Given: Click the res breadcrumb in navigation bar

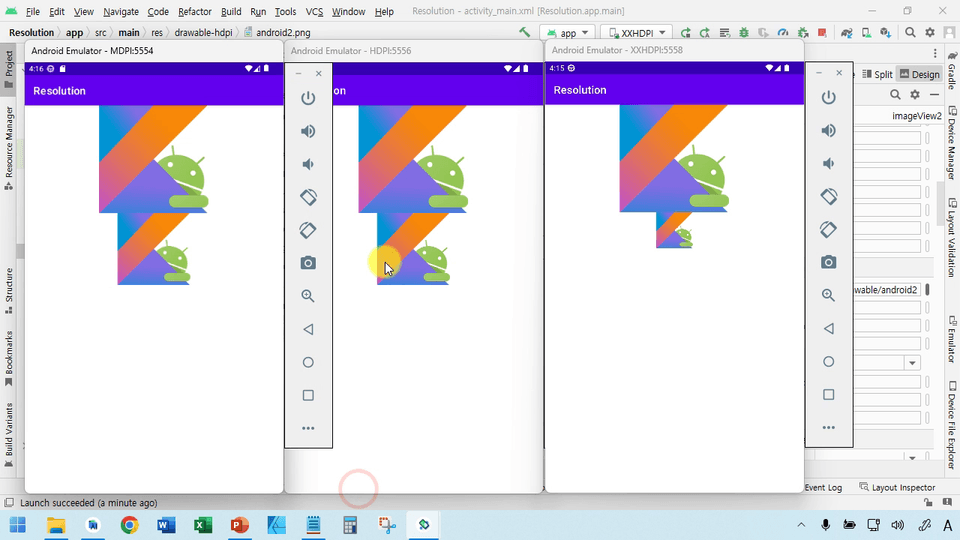Looking at the screenshot, I should [x=157, y=32].
